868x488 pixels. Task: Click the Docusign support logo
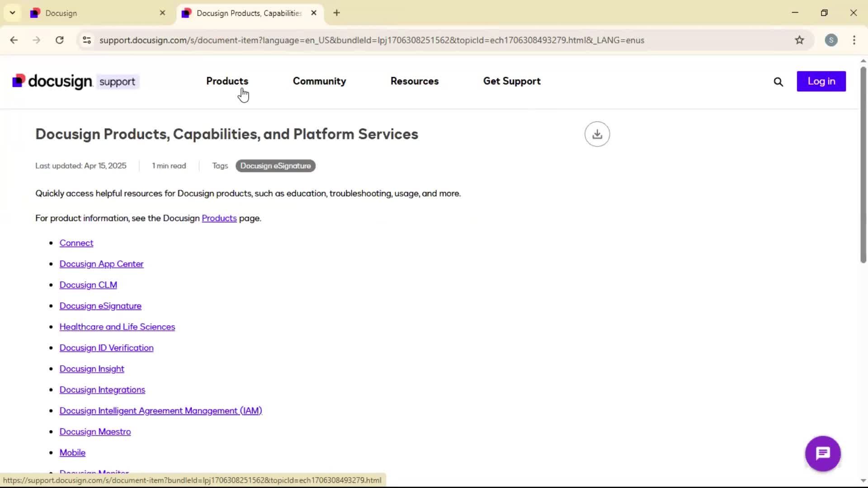pyautogui.click(x=75, y=82)
